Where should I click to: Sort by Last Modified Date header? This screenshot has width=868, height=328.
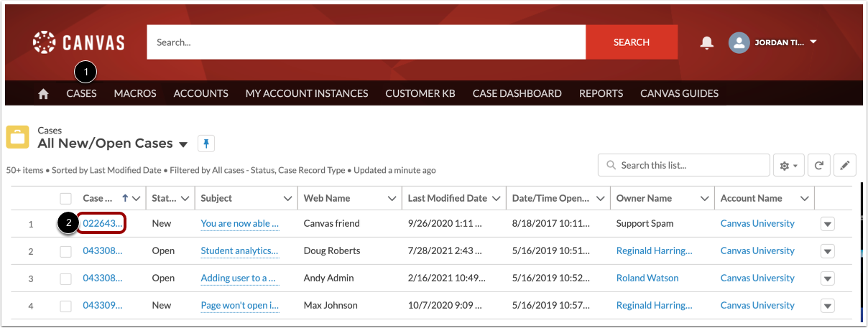point(448,199)
